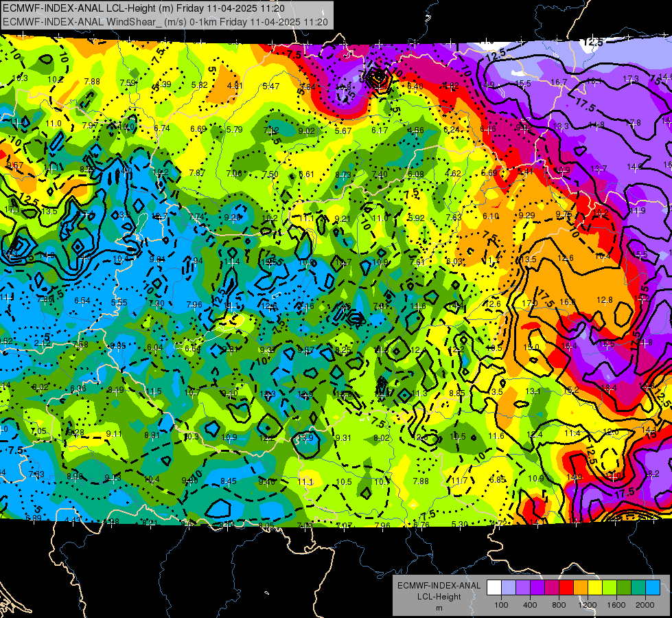Click the wind shear value 6.08
This screenshot has height=618, width=672.
click(x=416, y=174)
